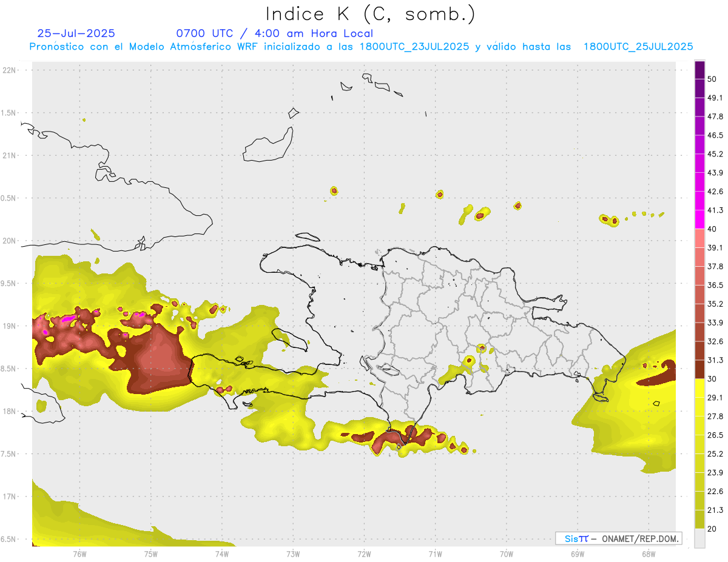728x562 pixels.
Task: Click the legend value '21.3'
Action: click(715, 510)
